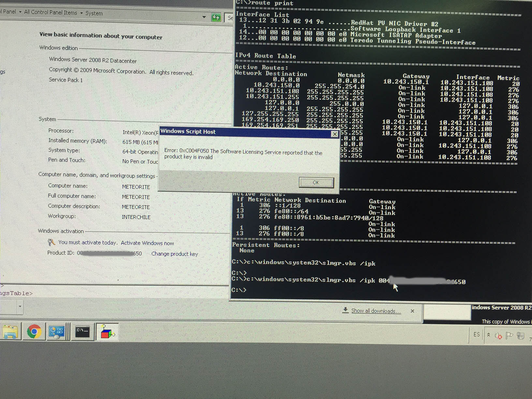The width and height of the screenshot is (532, 399).
Task: Click the ES language indicator
Action: coord(477,334)
